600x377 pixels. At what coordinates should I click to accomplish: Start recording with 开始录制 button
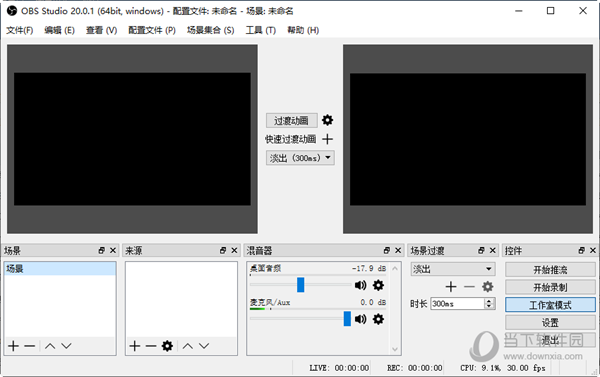(x=550, y=287)
